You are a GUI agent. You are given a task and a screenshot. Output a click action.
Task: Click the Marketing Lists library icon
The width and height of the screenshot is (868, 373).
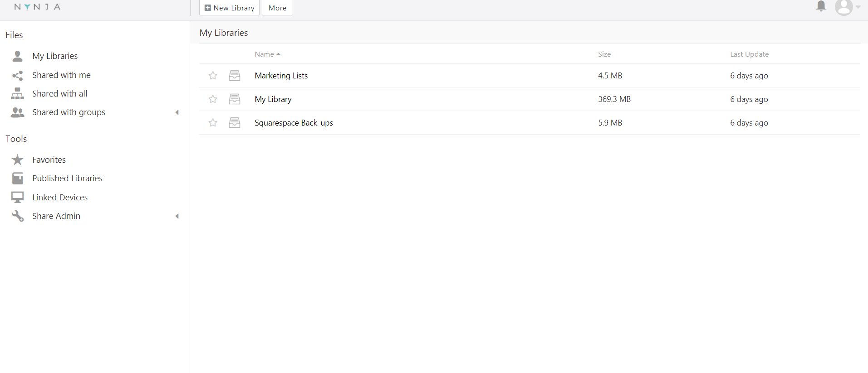[x=235, y=76]
